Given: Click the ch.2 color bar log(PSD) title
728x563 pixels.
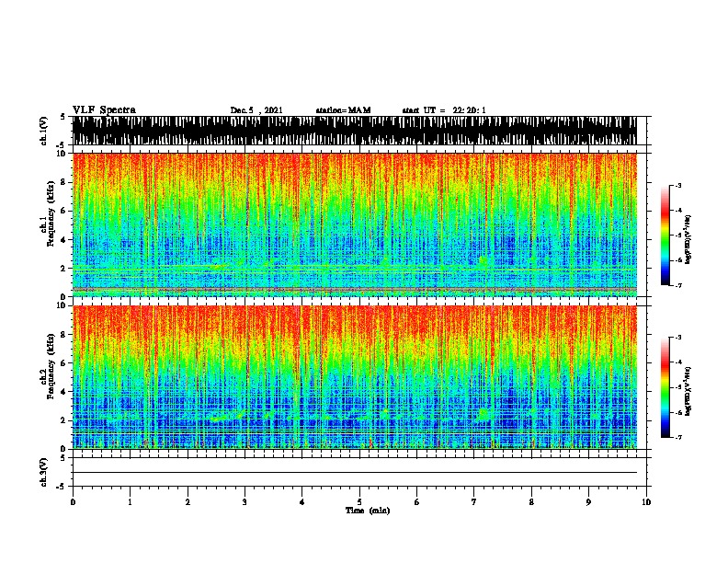Looking at the screenshot, I should point(688,391).
